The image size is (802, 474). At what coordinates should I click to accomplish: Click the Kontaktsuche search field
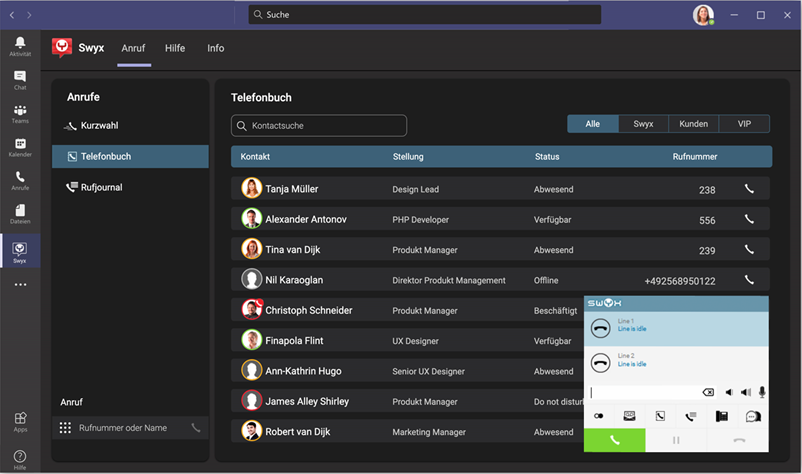tap(319, 125)
